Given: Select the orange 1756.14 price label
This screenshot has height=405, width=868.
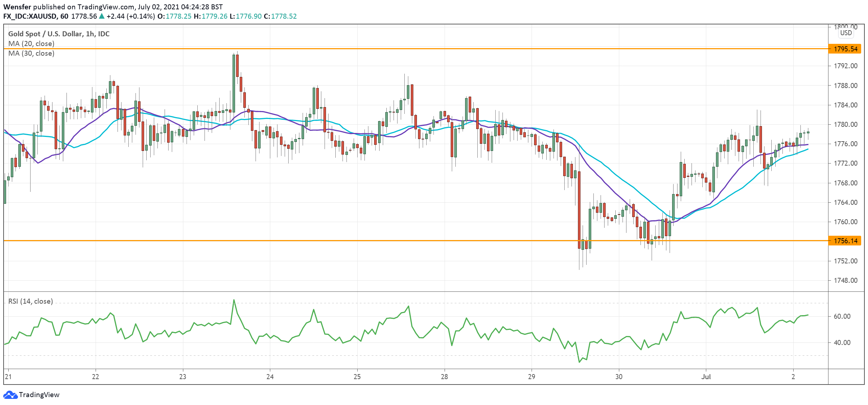Looking at the screenshot, I should [845, 241].
